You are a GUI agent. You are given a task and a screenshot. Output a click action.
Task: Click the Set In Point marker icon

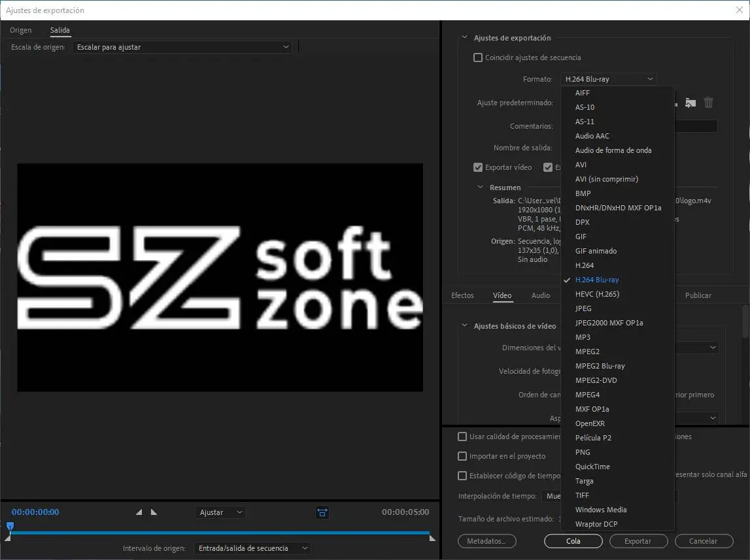139,512
